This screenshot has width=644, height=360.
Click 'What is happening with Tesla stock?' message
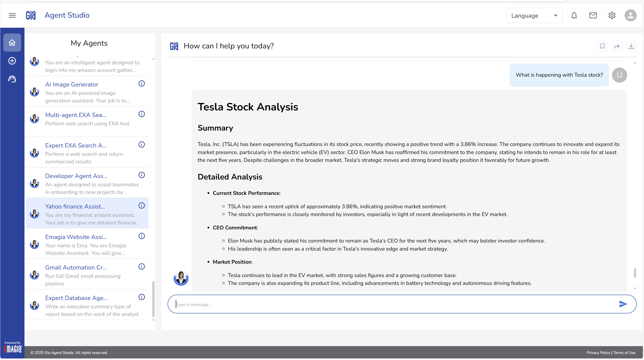point(559,75)
